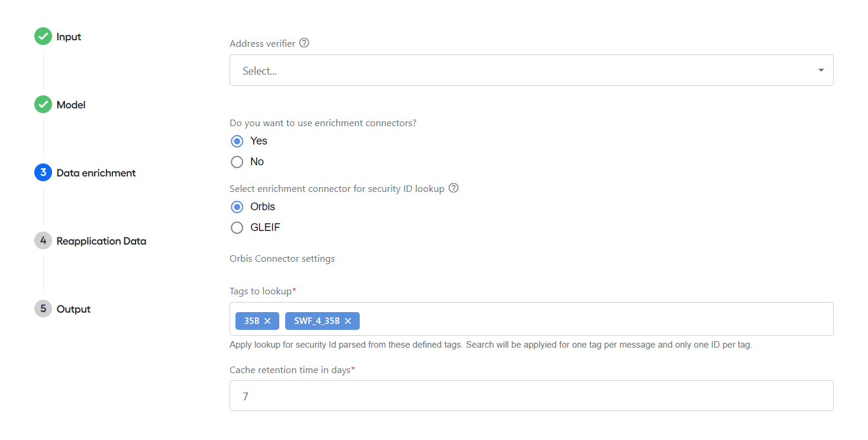The image size is (868, 440).
Task: Click the green Input step checkmark icon
Action: pyautogui.click(x=43, y=37)
